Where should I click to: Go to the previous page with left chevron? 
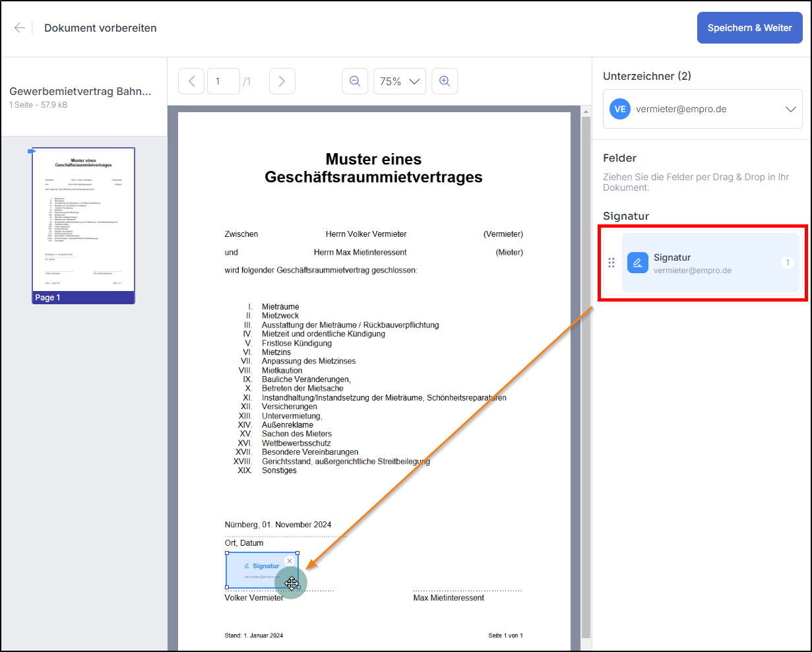pos(191,81)
